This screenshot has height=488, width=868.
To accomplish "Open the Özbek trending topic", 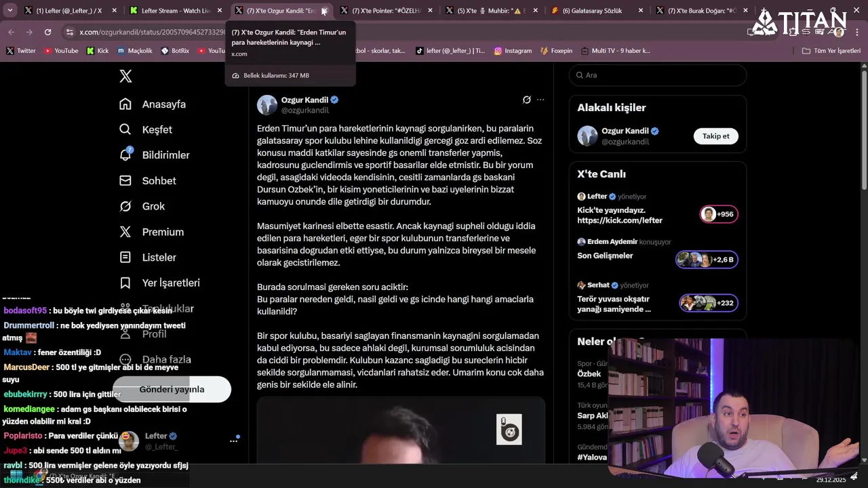I will pyautogui.click(x=589, y=374).
